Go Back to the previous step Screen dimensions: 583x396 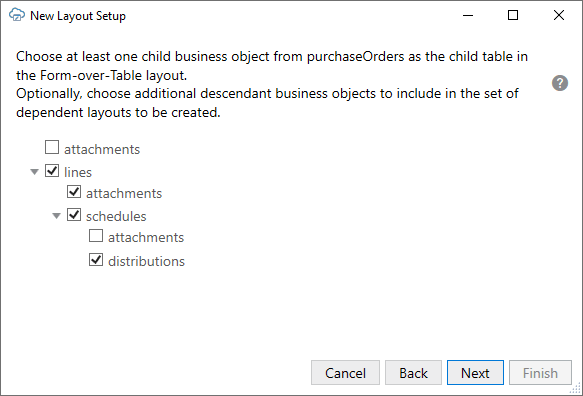[413, 373]
